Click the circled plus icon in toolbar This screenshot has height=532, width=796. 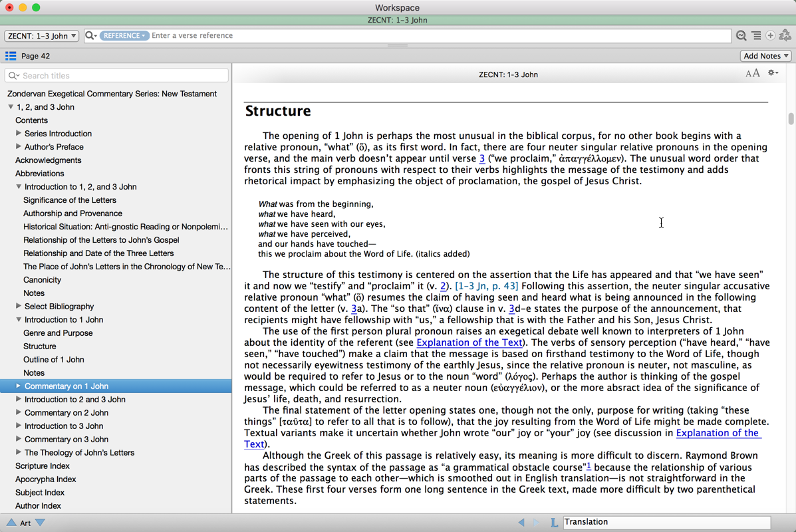770,36
